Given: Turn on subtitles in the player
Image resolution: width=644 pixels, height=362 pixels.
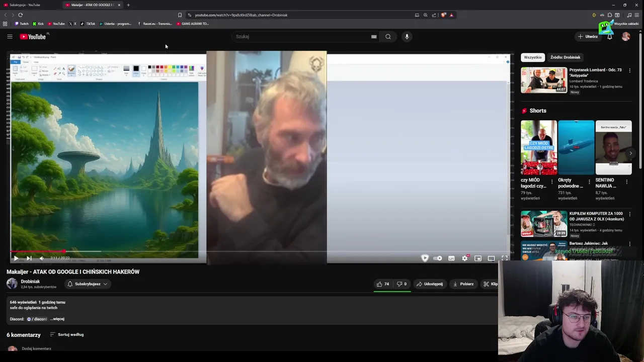Looking at the screenshot, I should (x=451, y=258).
